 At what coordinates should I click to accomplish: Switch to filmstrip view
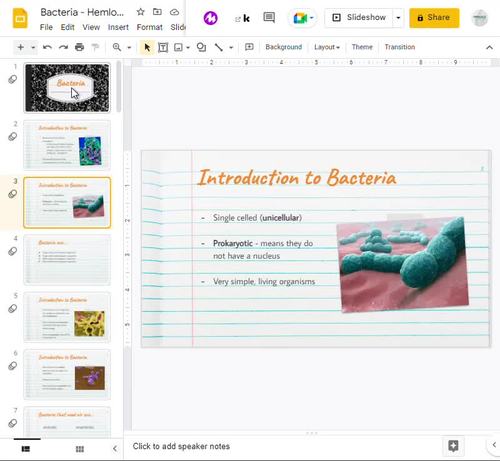point(26,449)
